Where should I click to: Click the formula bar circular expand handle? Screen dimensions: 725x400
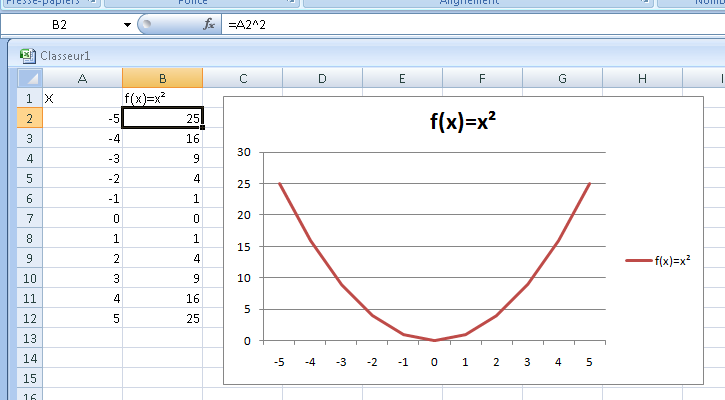click(146, 25)
